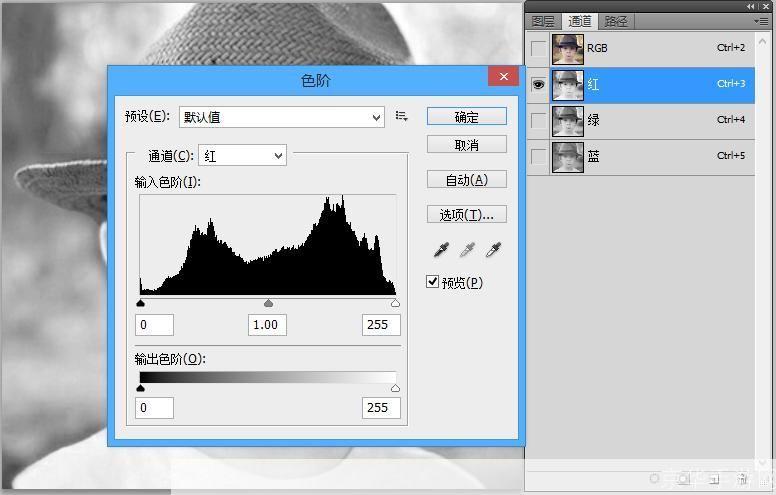Hide the 红 channel eye icon
The height and width of the screenshot is (495, 776).
tap(538, 85)
